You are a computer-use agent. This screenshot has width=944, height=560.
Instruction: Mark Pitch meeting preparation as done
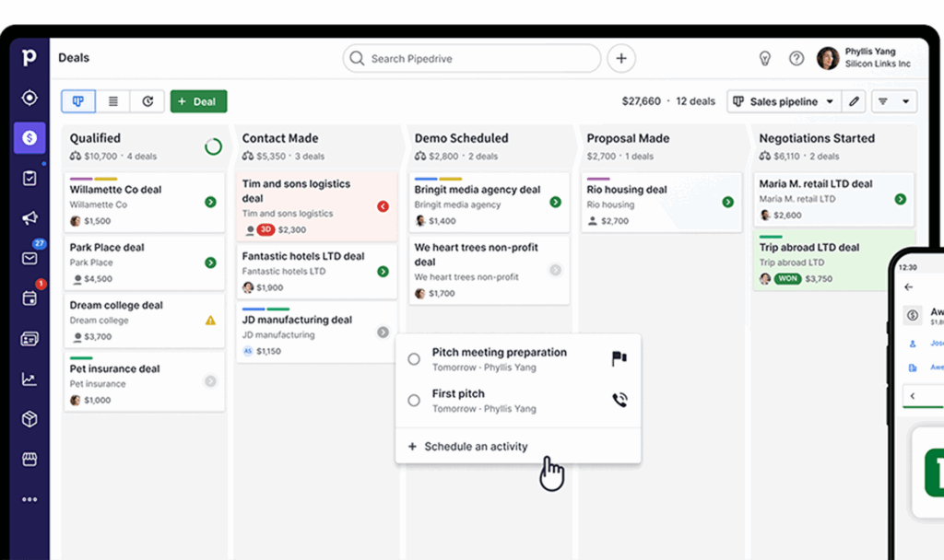click(x=414, y=359)
